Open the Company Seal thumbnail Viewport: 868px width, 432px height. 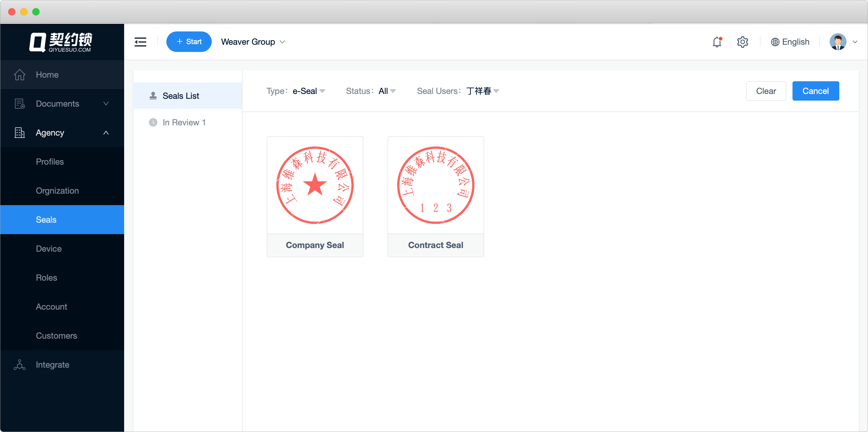[x=315, y=185]
